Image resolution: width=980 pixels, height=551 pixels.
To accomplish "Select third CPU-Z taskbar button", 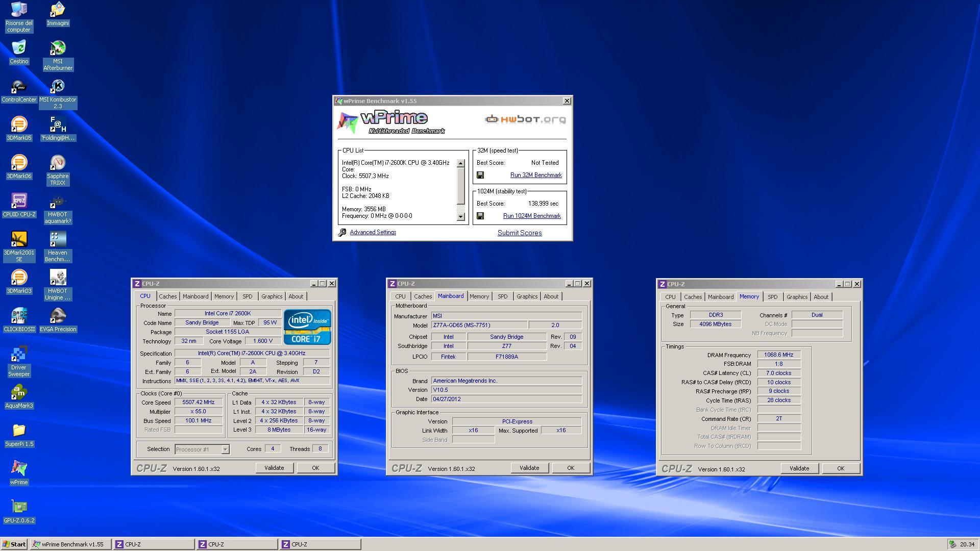I will point(320,544).
